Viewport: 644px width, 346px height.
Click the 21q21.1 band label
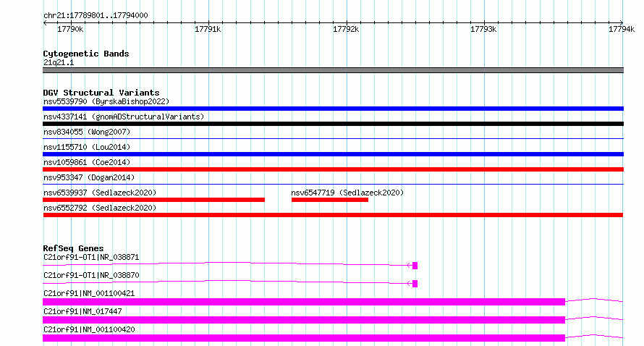click(59, 62)
